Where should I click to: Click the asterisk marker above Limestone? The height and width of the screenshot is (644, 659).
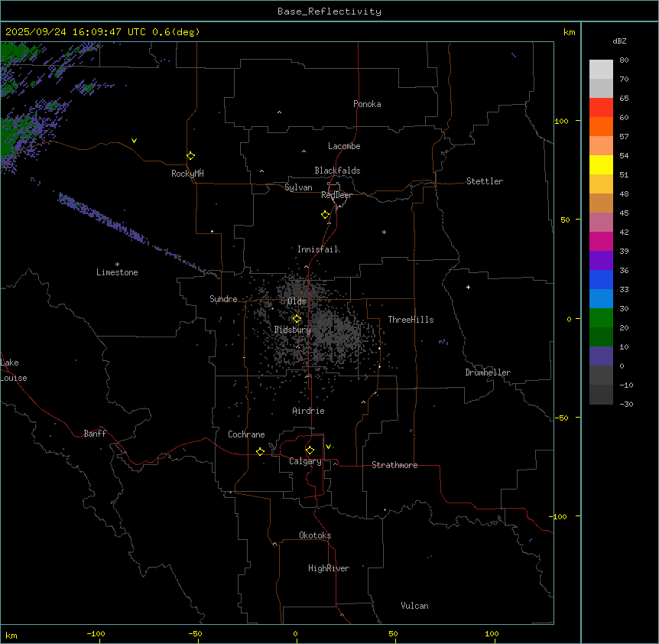tap(117, 264)
